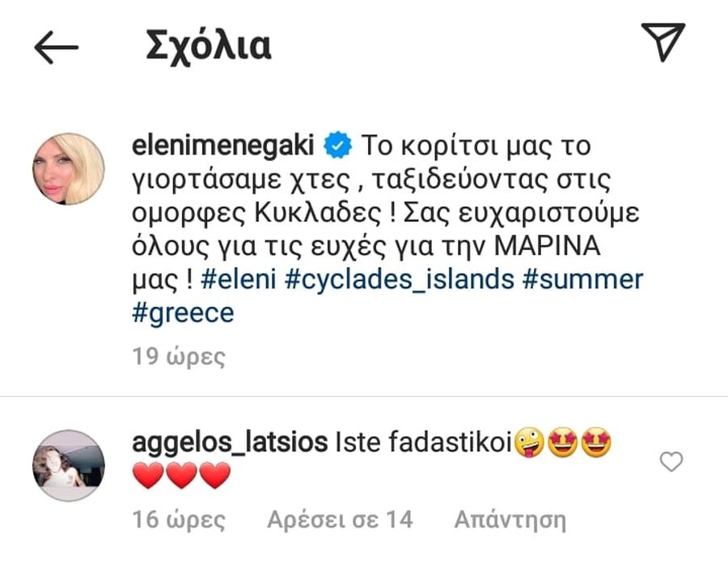Viewport: 728px width, 569px height.
Task: Tap Απάντηση to reply to comment
Action: [510, 520]
